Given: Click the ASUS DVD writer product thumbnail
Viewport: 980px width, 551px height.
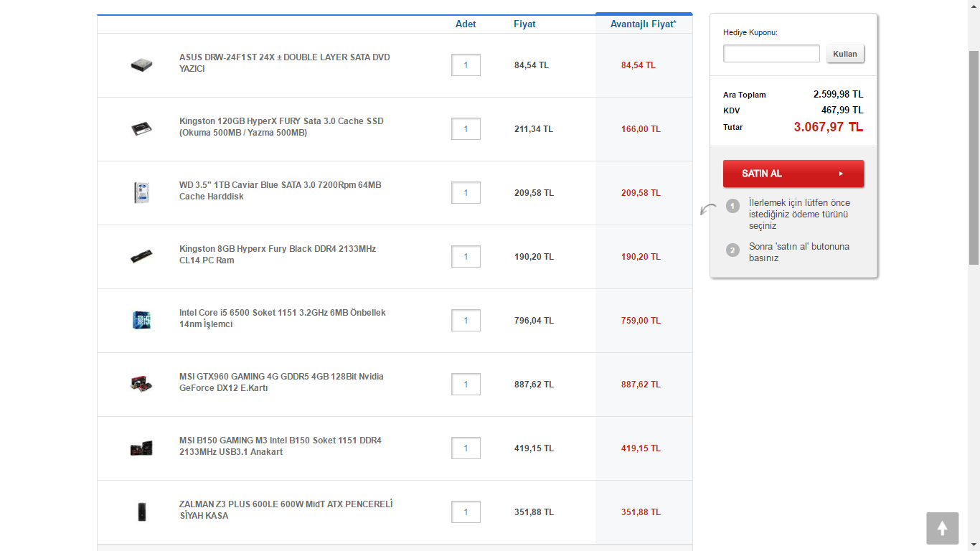Looking at the screenshot, I should point(142,65).
